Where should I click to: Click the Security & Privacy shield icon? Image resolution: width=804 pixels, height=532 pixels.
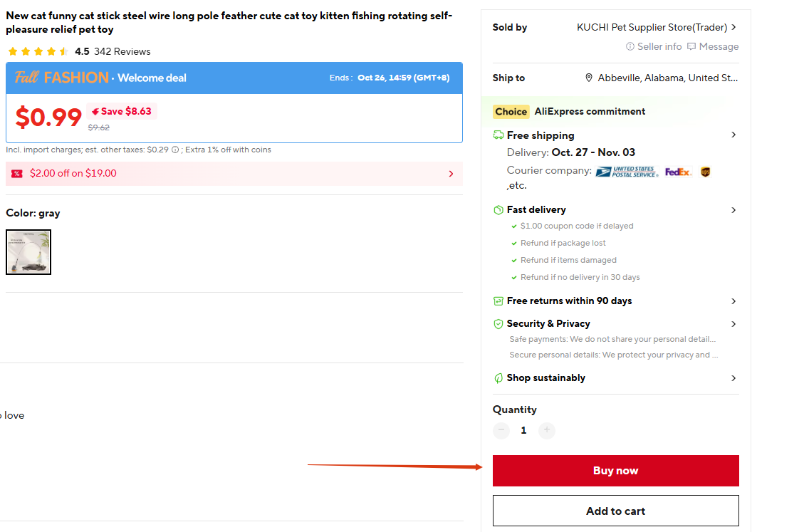pos(498,324)
